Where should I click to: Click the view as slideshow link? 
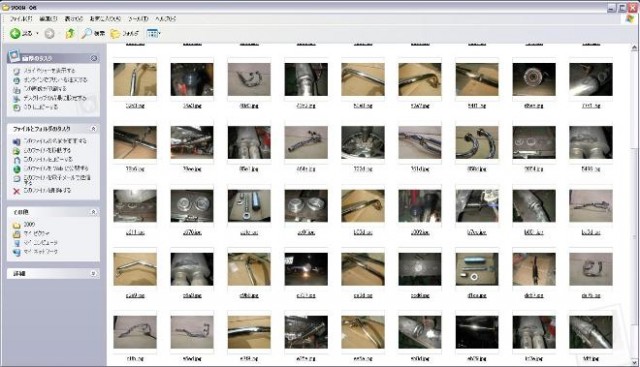click(49, 71)
